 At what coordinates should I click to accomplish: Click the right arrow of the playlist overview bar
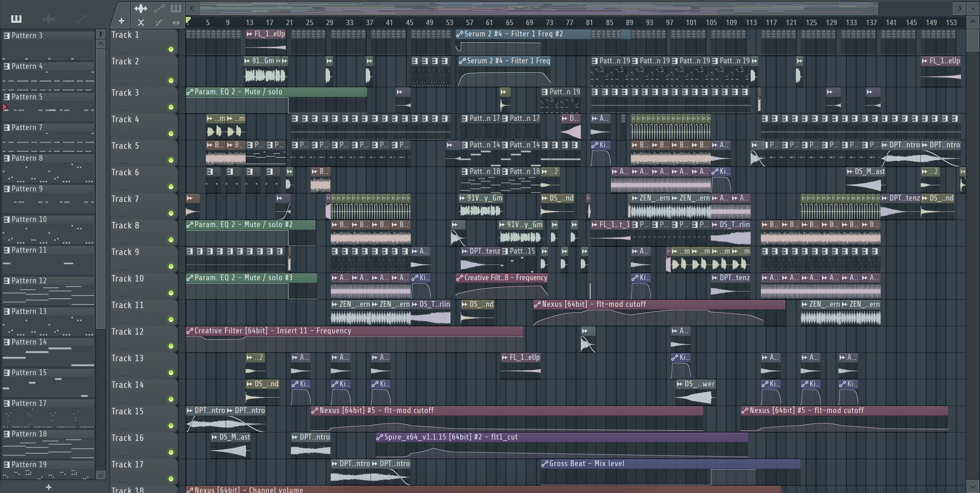click(x=960, y=8)
